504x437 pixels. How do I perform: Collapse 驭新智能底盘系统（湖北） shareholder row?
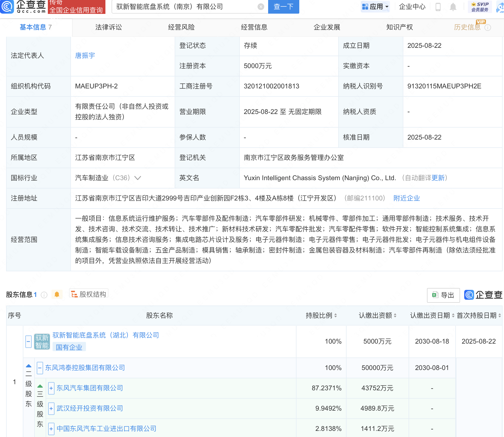coord(28,341)
